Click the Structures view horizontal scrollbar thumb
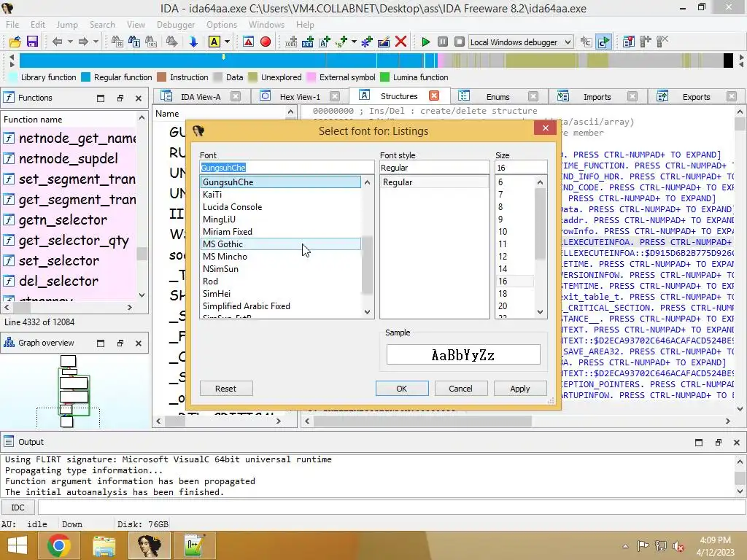747x560 pixels. click(x=422, y=421)
